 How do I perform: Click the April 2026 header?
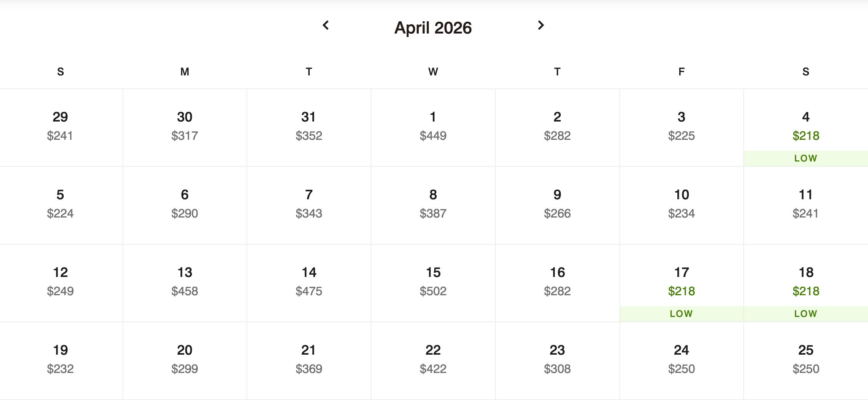click(x=433, y=27)
